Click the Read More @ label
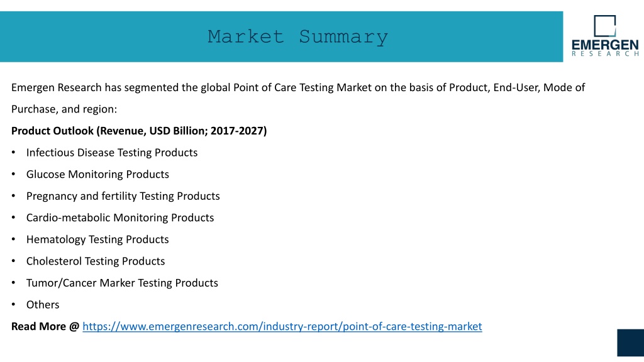 click(45, 326)
